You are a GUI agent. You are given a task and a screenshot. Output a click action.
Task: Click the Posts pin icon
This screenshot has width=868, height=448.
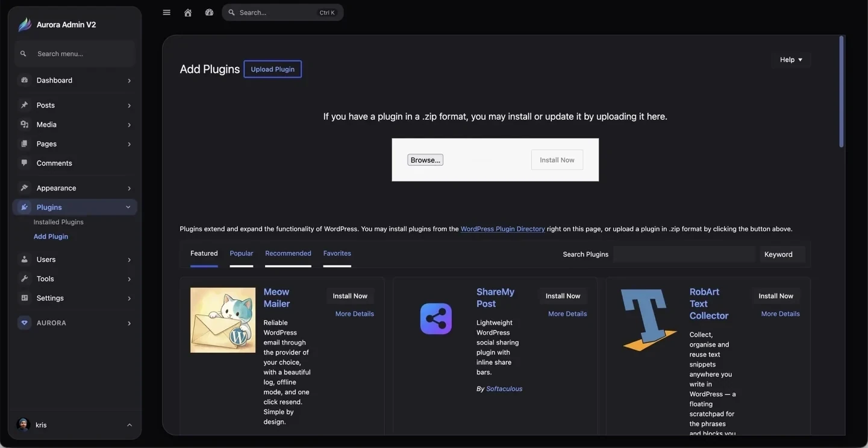tap(24, 105)
